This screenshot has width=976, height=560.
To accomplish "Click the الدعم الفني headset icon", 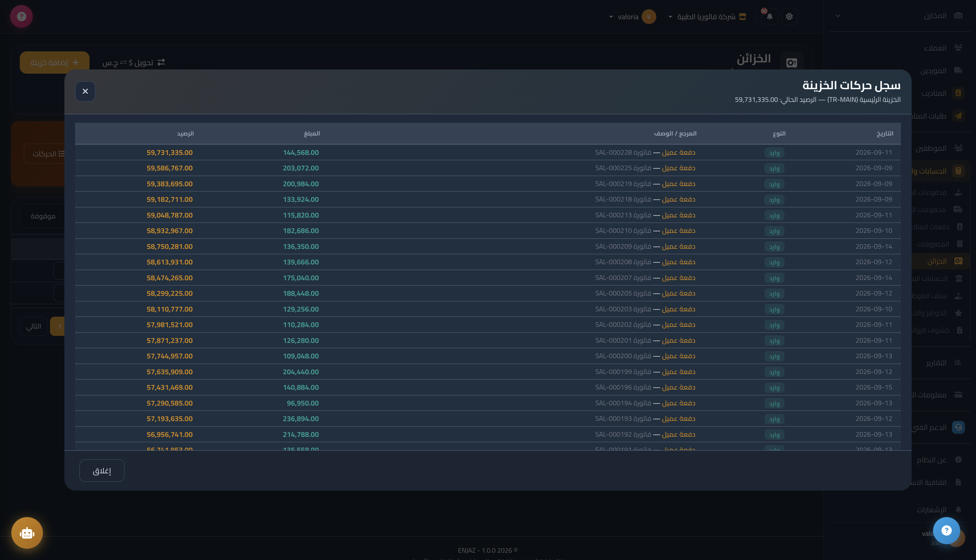I will [958, 427].
